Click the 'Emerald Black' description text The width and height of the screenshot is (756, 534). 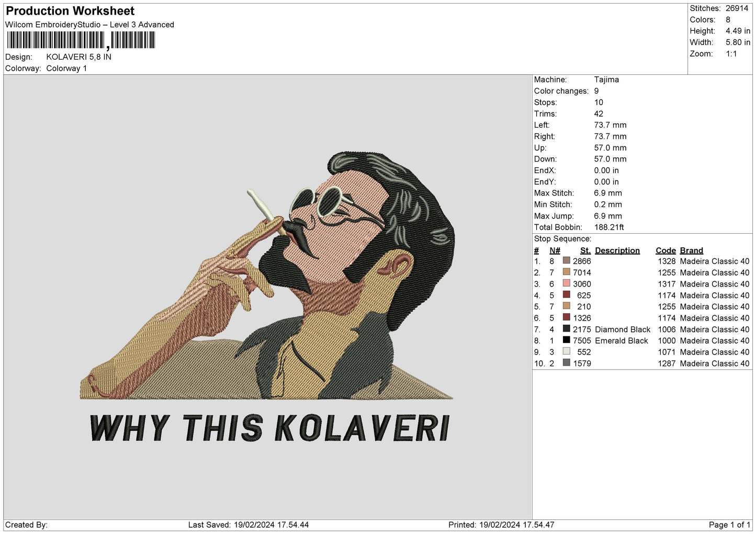pos(622,340)
